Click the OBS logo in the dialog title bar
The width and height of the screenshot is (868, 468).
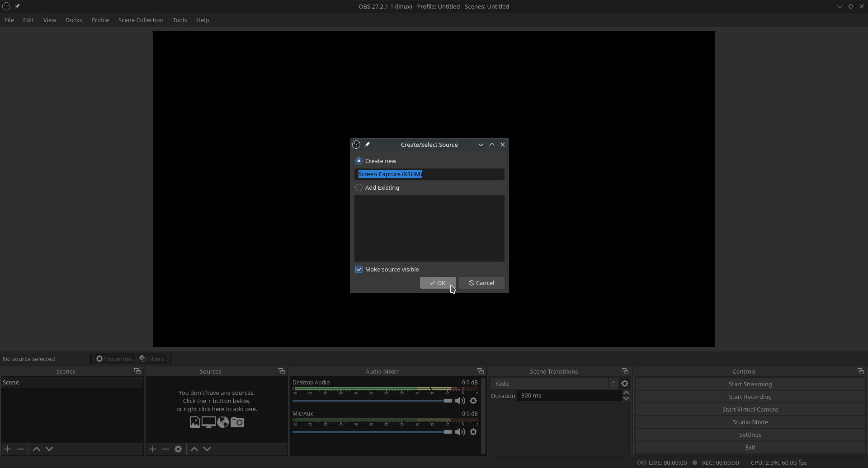356,145
